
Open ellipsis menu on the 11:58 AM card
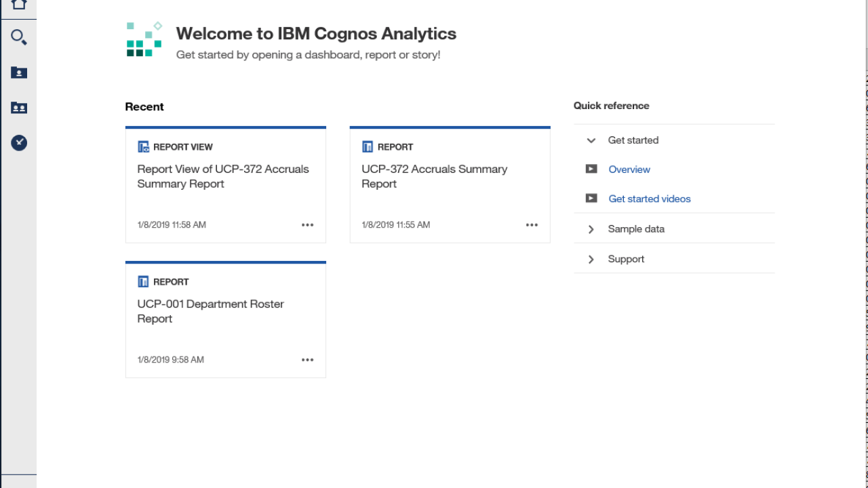(x=308, y=225)
